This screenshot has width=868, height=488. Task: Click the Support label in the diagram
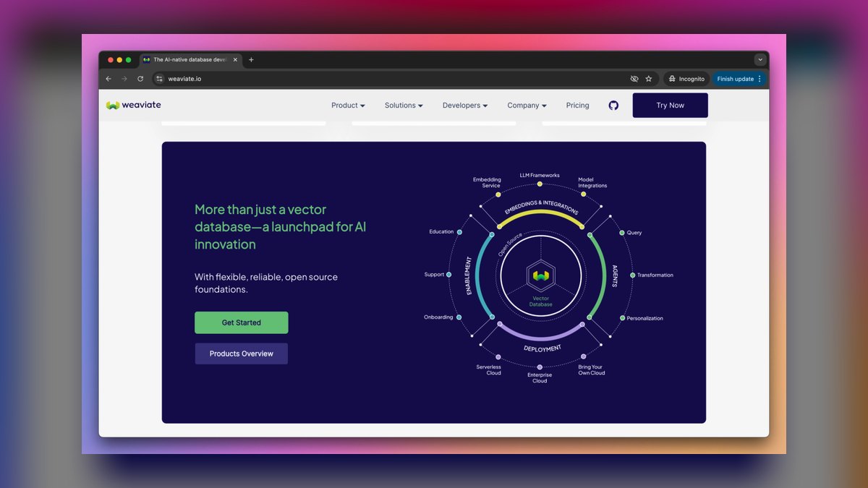(x=434, y=275)
